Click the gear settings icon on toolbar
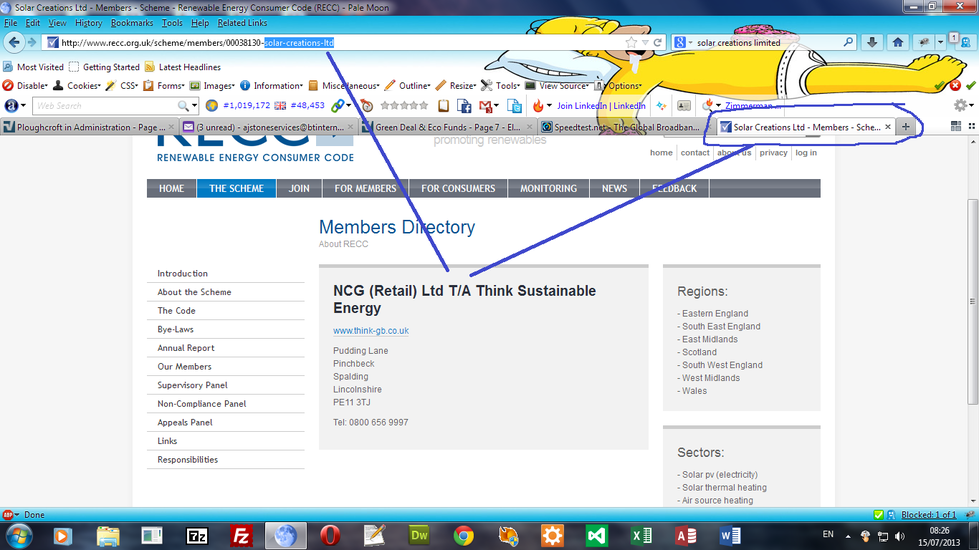 point(961,106)
